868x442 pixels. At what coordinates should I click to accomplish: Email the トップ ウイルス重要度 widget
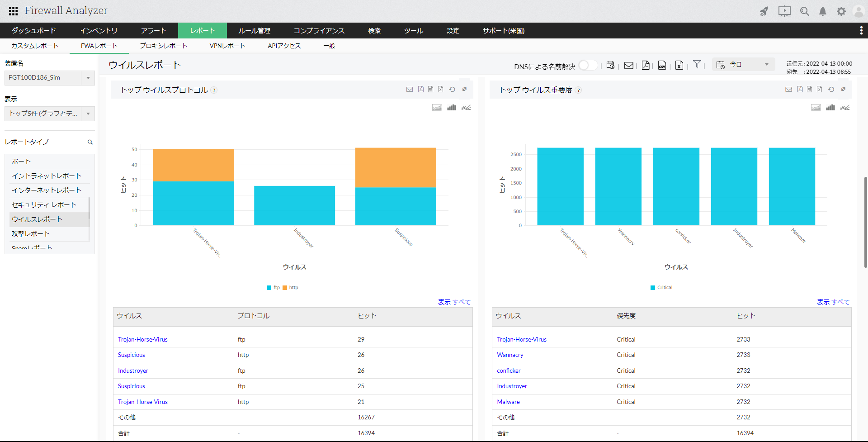click(788, 90)
